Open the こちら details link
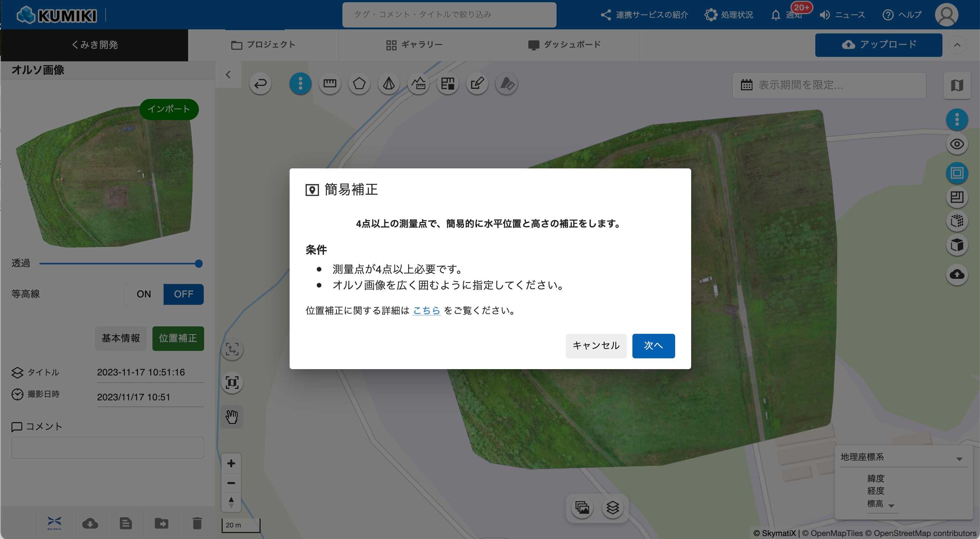 426,310
